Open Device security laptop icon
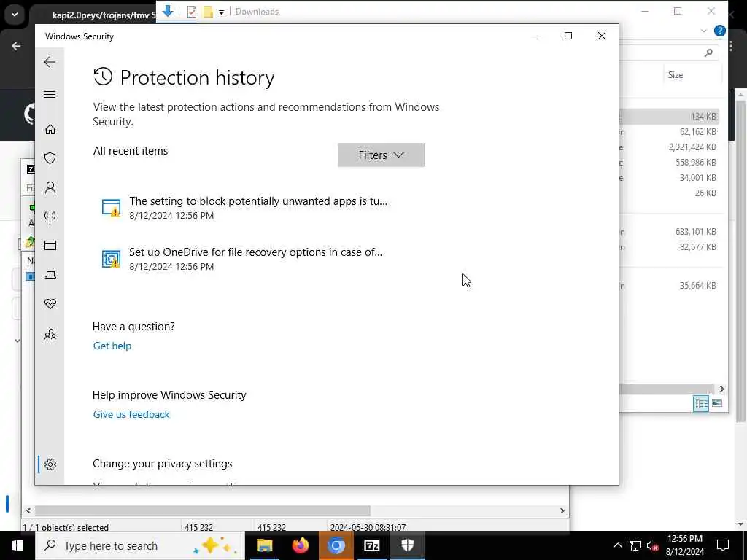The image size is (747, 560). (x=50, y=275)
